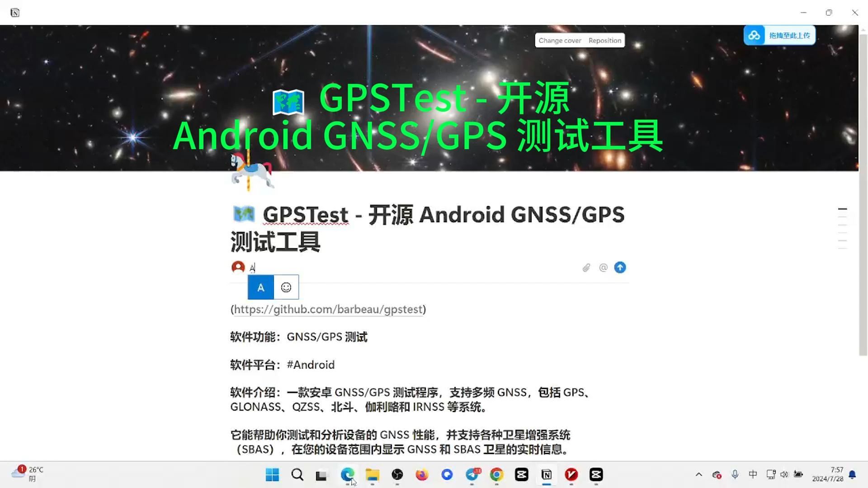Open Task View on taskbar
Screen dimensions: 868x488
[x=321, y=475]
